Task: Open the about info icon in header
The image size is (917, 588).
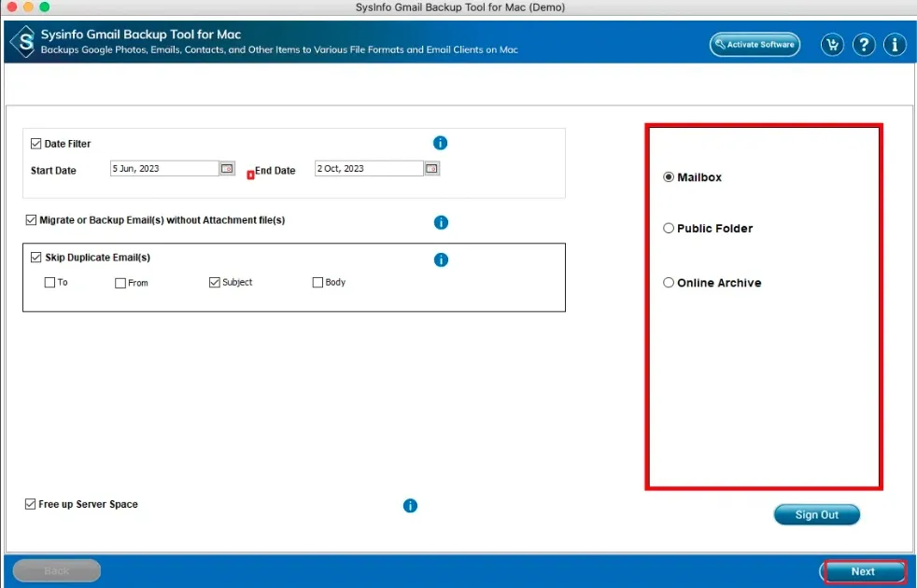Action: point(895,45)
